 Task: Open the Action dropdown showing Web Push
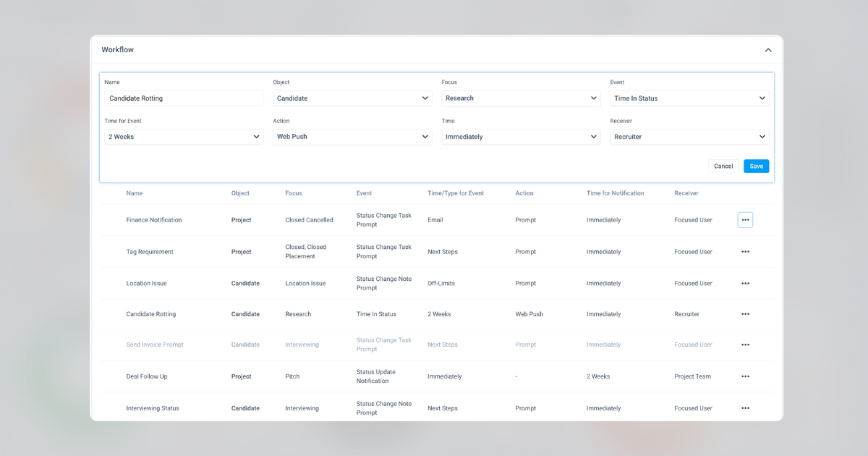(352, 137)
